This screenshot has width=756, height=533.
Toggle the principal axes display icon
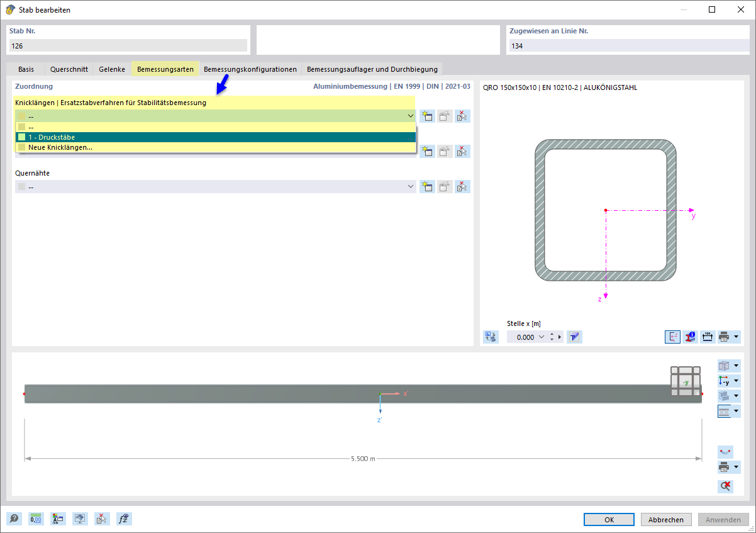[x=673, y=337]
